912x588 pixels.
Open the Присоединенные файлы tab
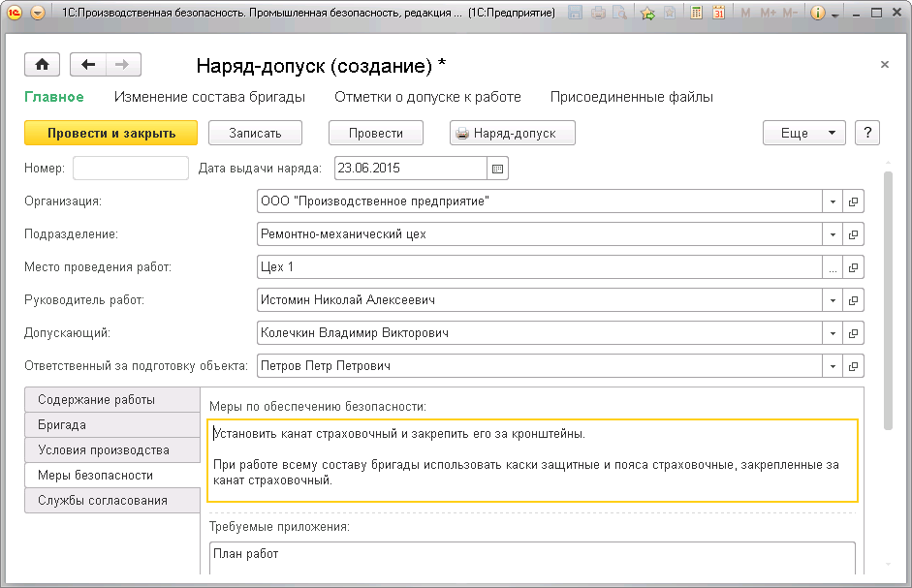coord(632,97)
